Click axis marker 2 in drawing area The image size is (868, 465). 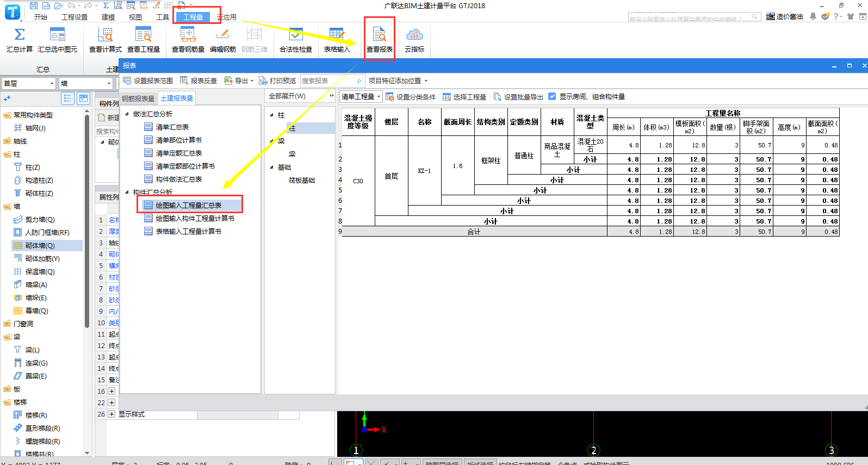pyautogui.click(x=594, y=450)
